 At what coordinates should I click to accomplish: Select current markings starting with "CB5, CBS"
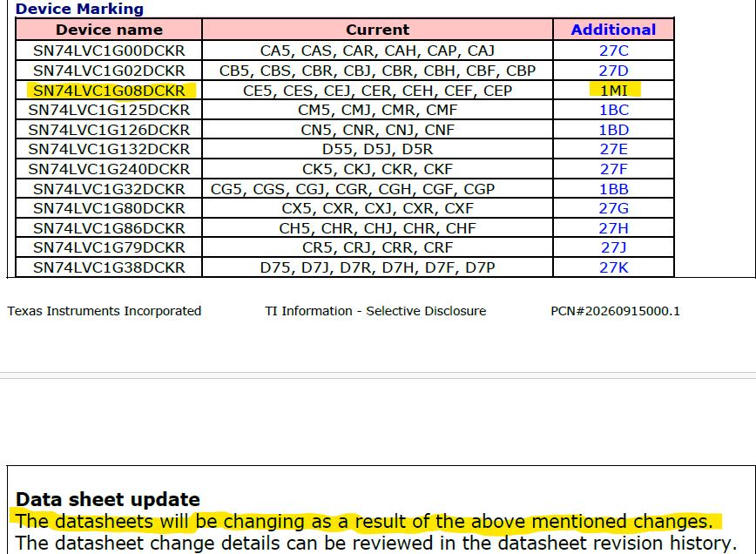tap(377, 71)
